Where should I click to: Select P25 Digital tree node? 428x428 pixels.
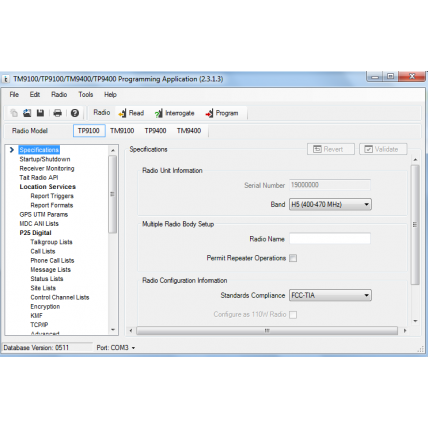(35, 233)
